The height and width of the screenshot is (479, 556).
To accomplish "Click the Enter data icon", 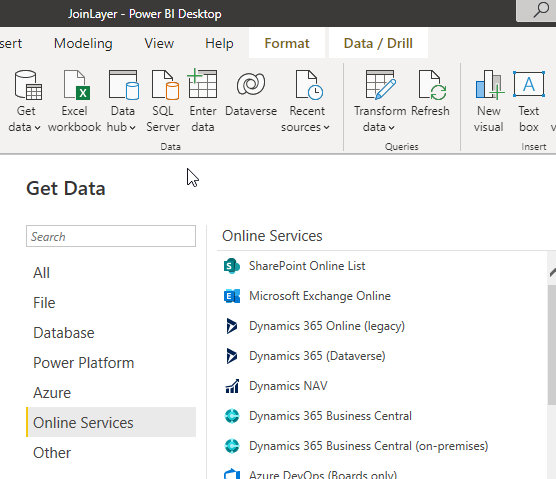I will click(202, 84).
